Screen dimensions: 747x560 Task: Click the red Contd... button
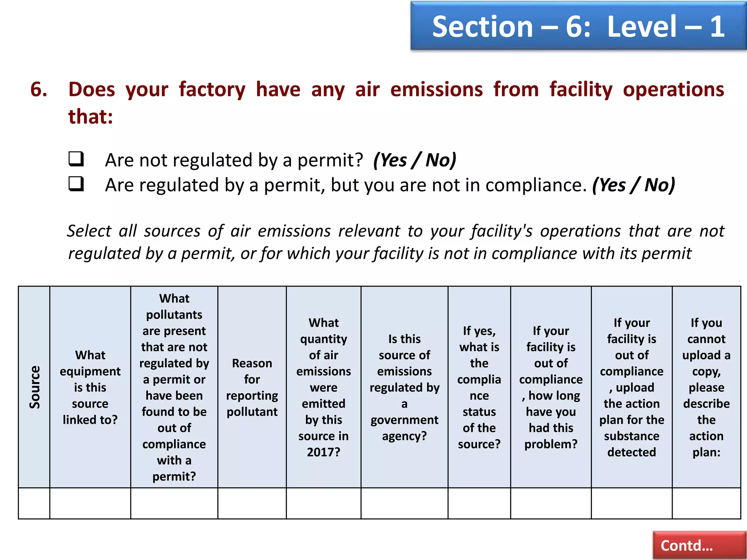click(x=700, y=545)
